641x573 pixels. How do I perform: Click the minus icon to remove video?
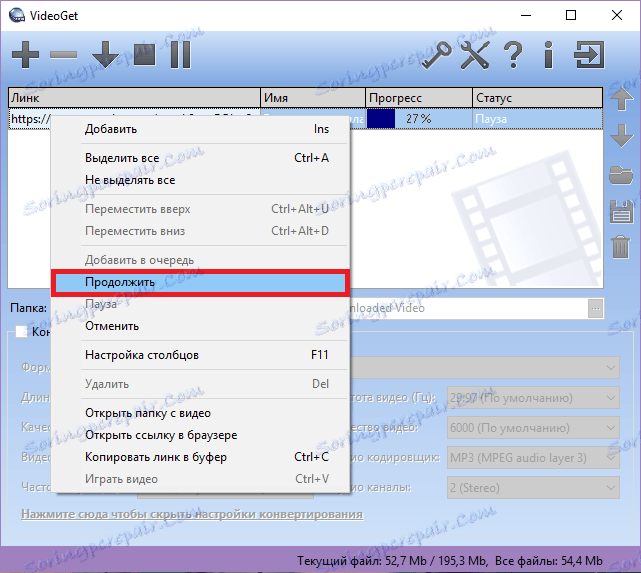tap(63, 54)
